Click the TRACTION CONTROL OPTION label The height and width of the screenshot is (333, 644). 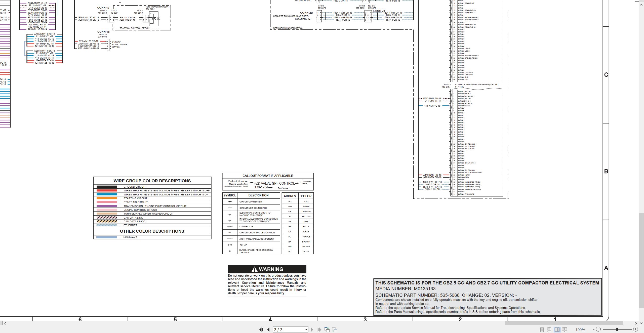(134, 28)
